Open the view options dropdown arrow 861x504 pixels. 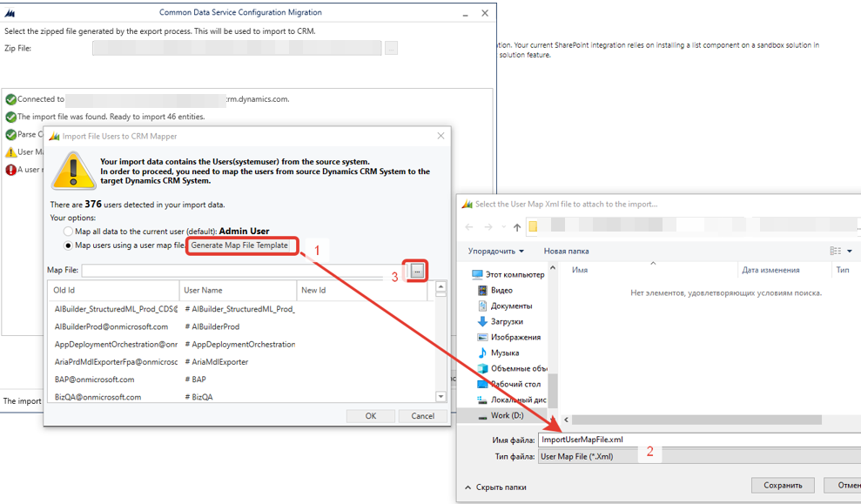pos(850,251)
